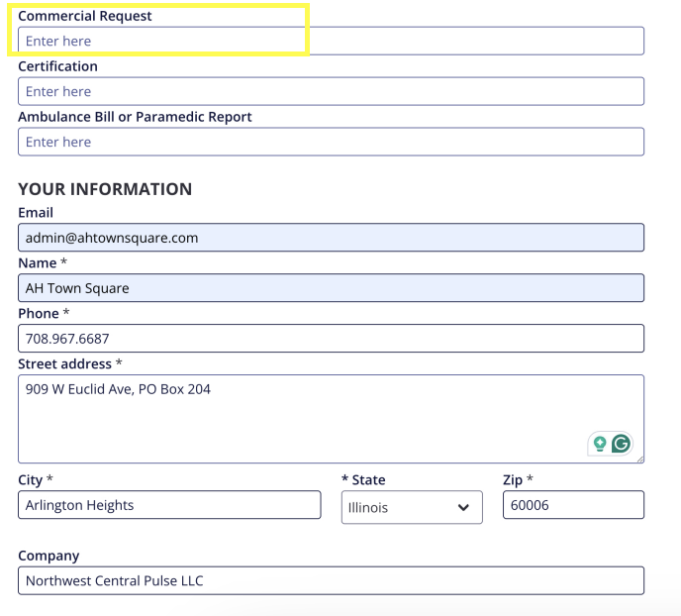The height and width of the screenshot is (616, 681).
Task: Click the State dropdown chevron arrow
Action: 462,508
